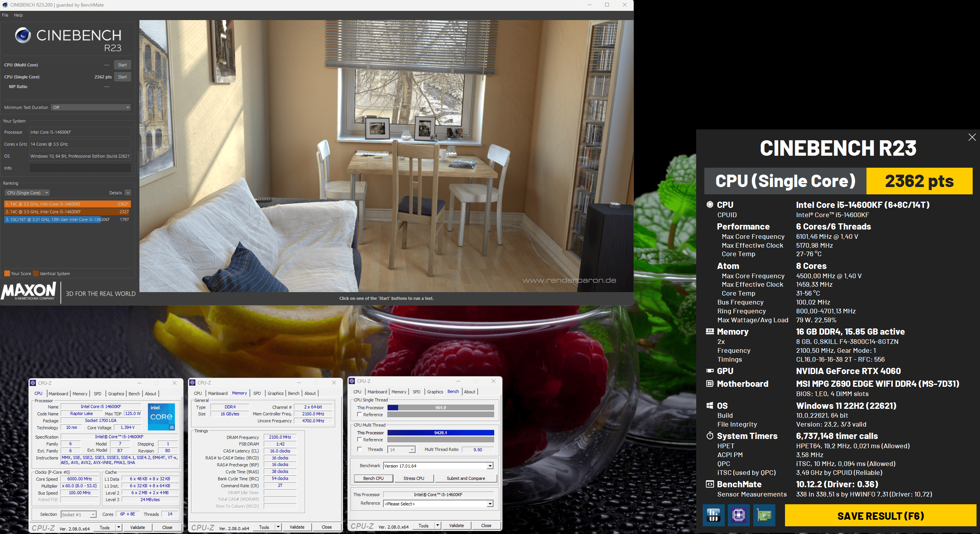Expand ranking Details dropdown arrow
Viewport: 980px width, 534px height.
click(128, 193)
